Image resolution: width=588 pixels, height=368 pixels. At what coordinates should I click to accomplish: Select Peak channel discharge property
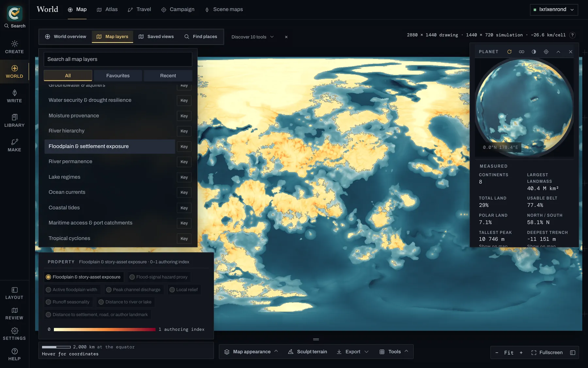[x=134, y=290]
